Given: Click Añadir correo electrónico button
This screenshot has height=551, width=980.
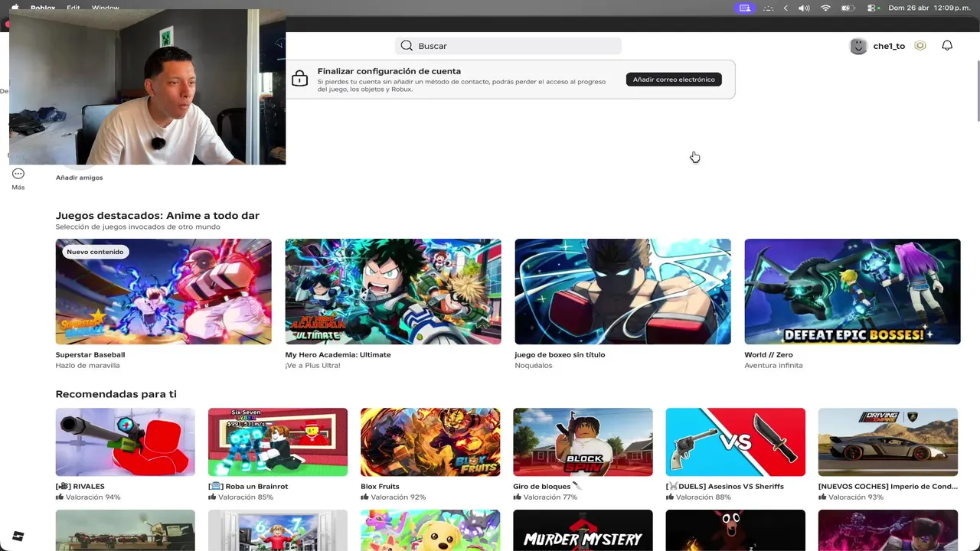Looking at the screenshot, I should (674, 80).
